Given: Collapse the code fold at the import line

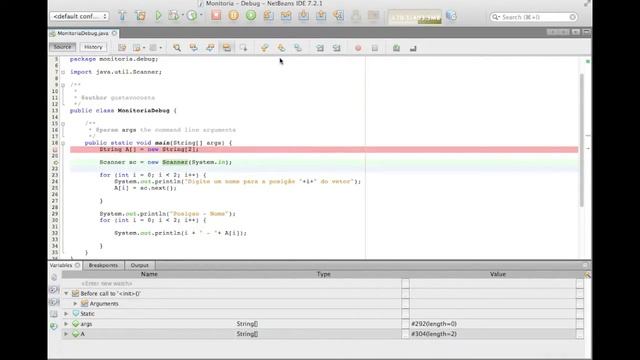Looking at the screenshot, I should [63, 72].
